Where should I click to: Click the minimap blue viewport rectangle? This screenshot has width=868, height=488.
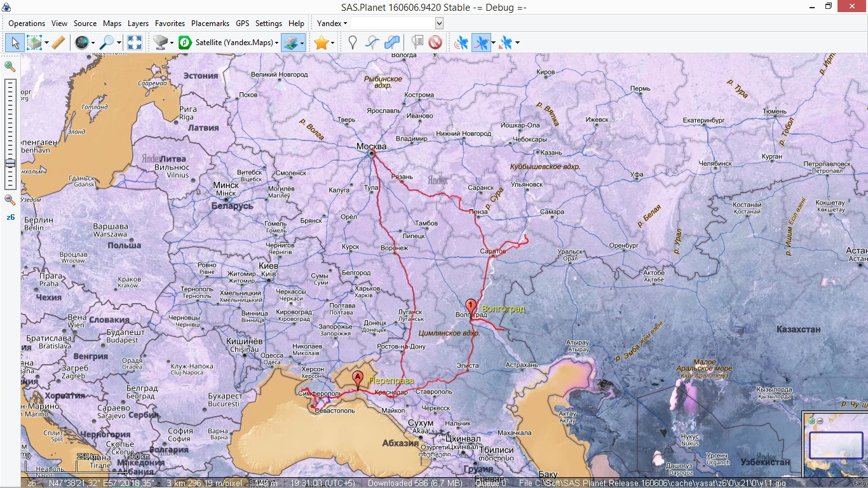836,445
